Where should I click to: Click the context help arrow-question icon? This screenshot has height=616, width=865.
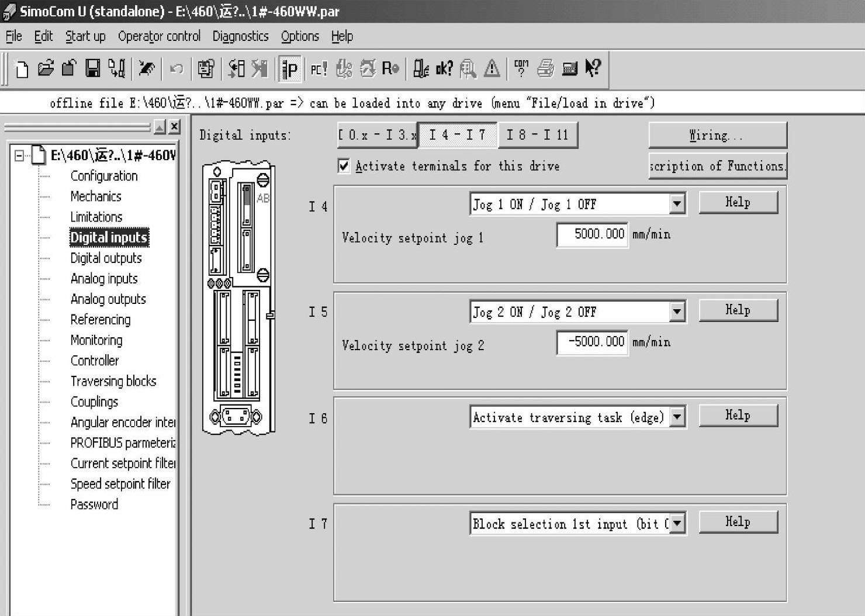click(x=593, y=69)
